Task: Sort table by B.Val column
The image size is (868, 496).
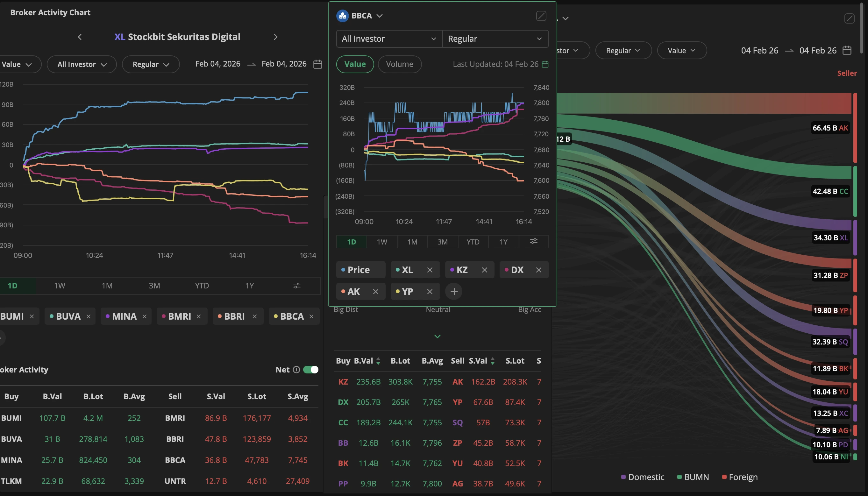Action: 366,361
